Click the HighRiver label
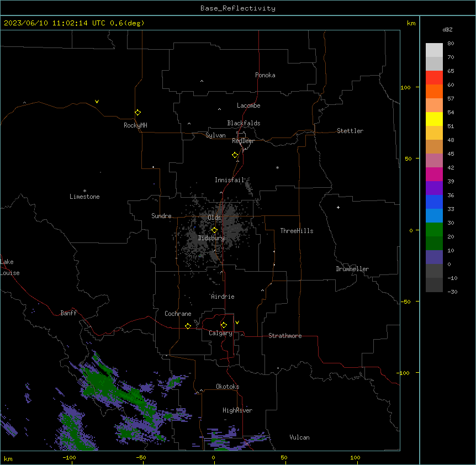This screenshot has width=476, height=465. coord(237,410)
